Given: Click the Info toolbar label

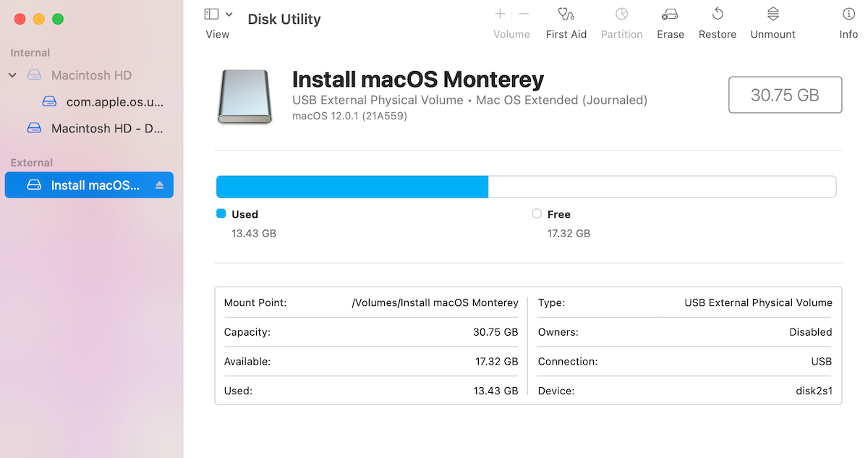Looking at the screenshot, I should click(848, 34).
